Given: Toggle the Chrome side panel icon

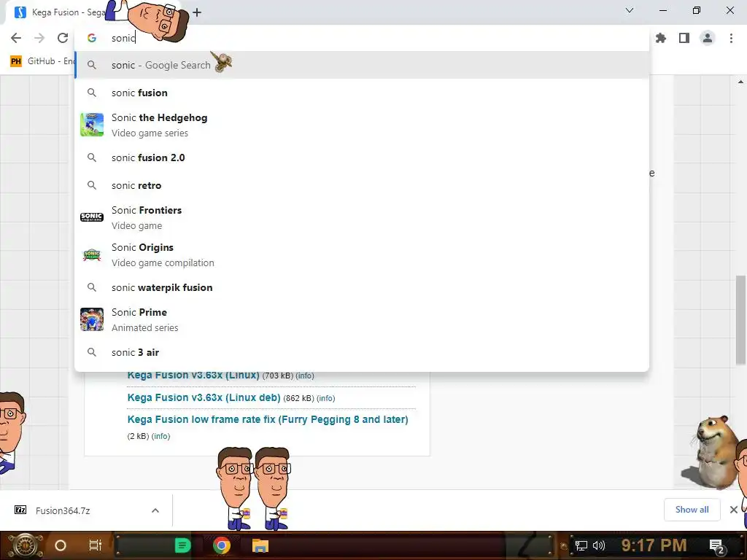Looking at the screenshot, I should [x=684, y=38].
